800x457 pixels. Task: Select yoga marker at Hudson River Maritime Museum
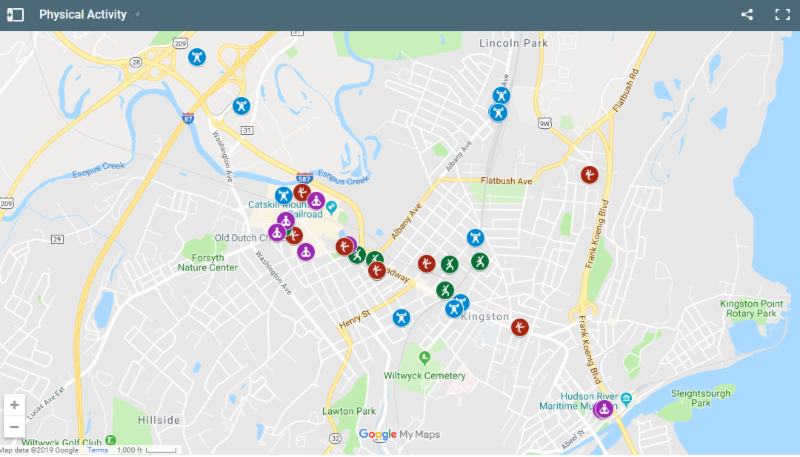point(604,409)
